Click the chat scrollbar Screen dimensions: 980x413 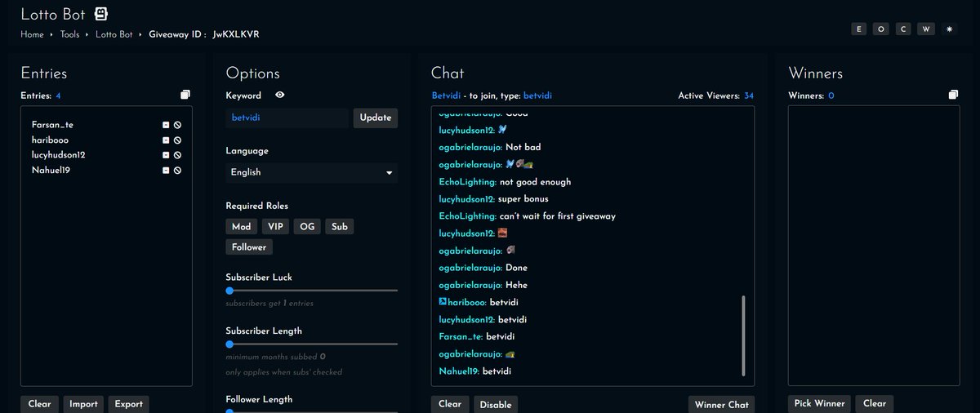(743, 335)
